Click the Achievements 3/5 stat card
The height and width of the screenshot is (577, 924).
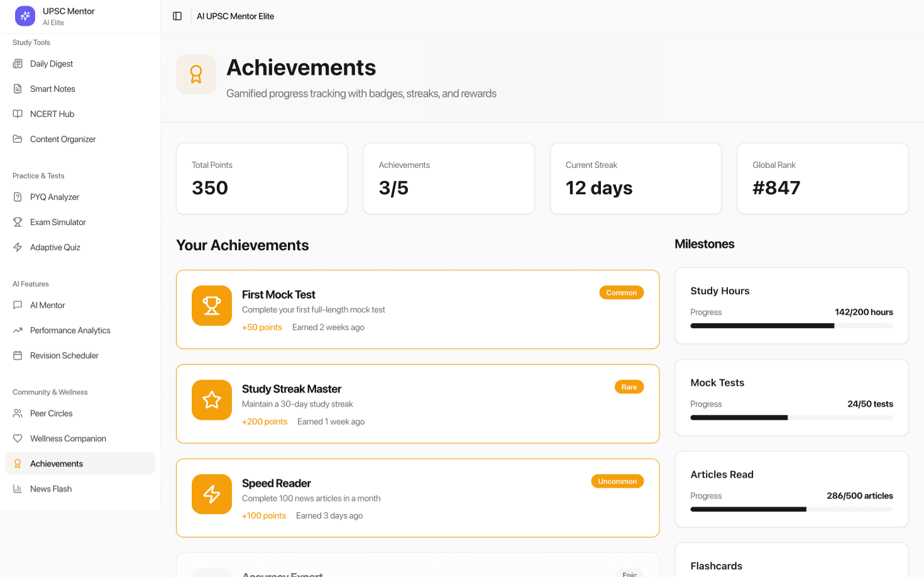(x=449, y=179)
